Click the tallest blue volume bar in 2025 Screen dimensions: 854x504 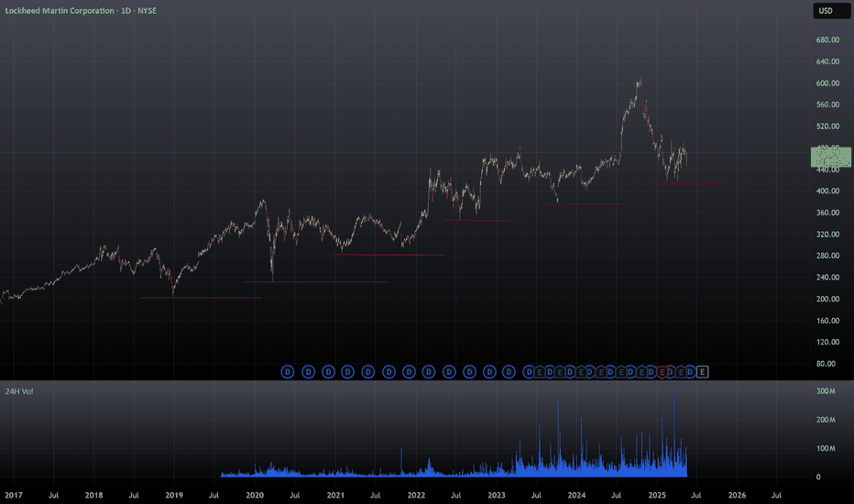(674, 434)
